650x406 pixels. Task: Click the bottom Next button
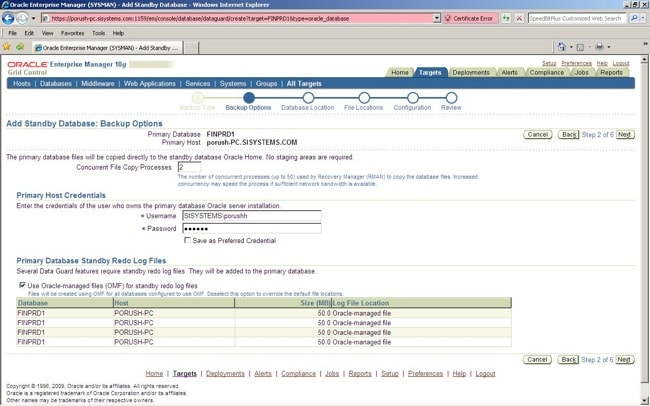click(x=624, y=360)
